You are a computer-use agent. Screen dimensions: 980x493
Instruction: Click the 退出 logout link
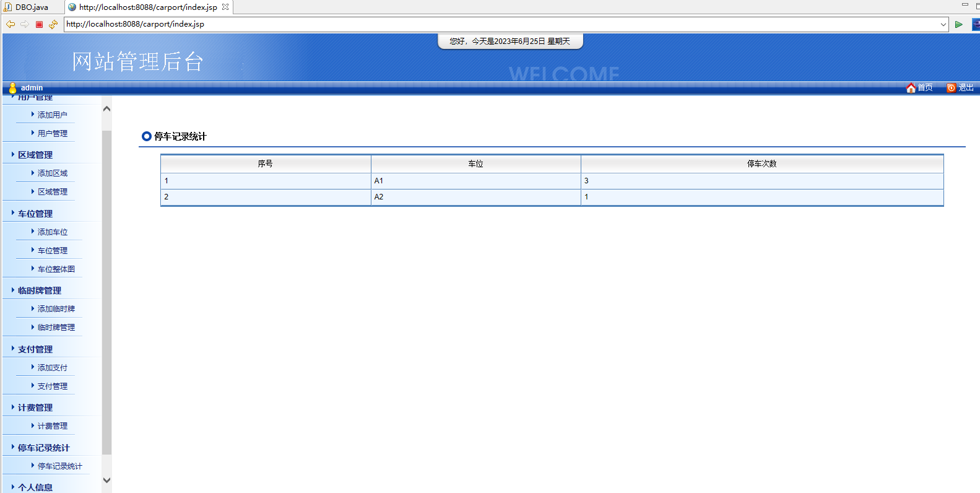click(x=966, y=87)
